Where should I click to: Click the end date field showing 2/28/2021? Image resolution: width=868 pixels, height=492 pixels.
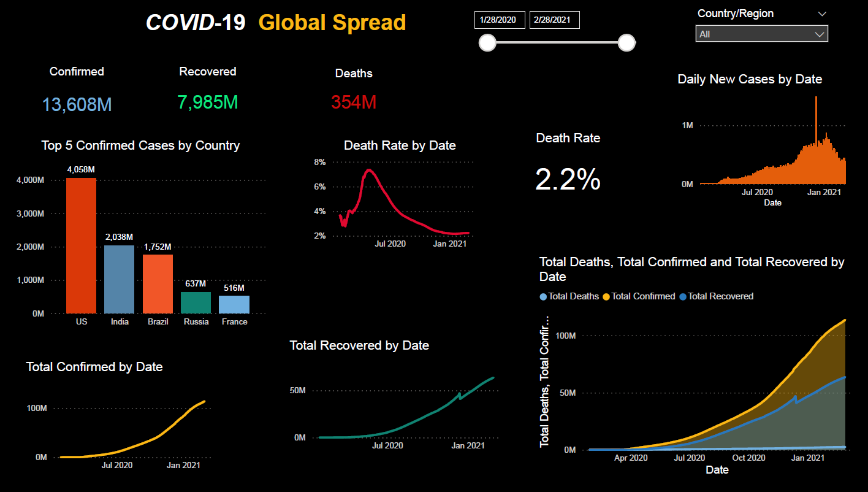point(554,19)
